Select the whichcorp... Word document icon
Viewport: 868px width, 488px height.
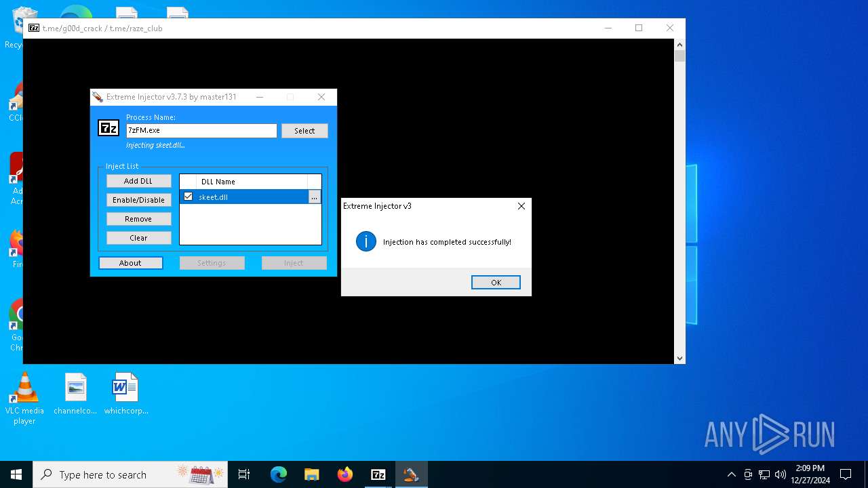pos(125,394)
